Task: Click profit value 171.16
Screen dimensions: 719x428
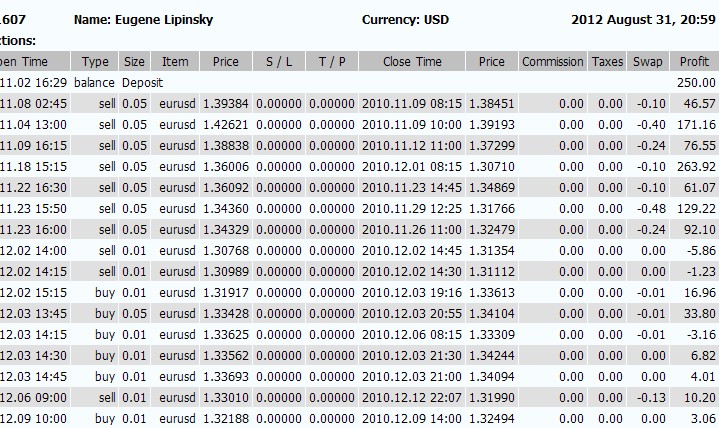Action: coord(696,125)
